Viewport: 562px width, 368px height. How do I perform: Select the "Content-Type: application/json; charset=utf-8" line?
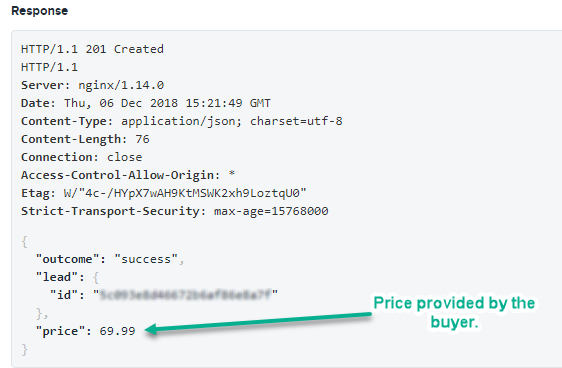point(182,121)
